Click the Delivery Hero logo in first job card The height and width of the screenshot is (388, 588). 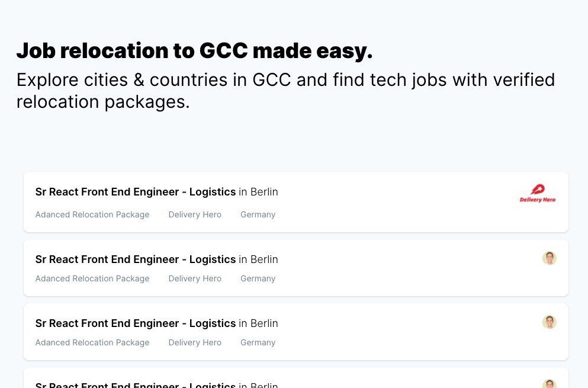tap(537, 194)
